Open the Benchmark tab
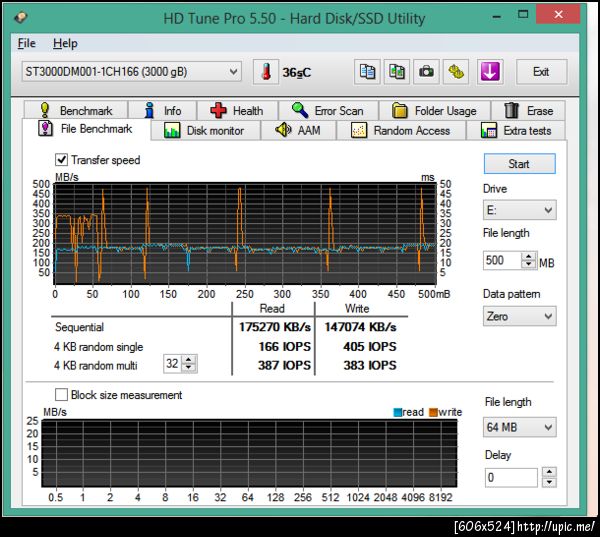This screenshot has width=600, height=537. [76, 111]
